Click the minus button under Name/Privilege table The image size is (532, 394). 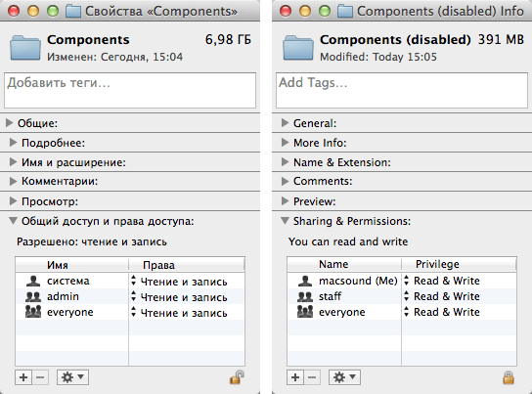click(312, 377)
